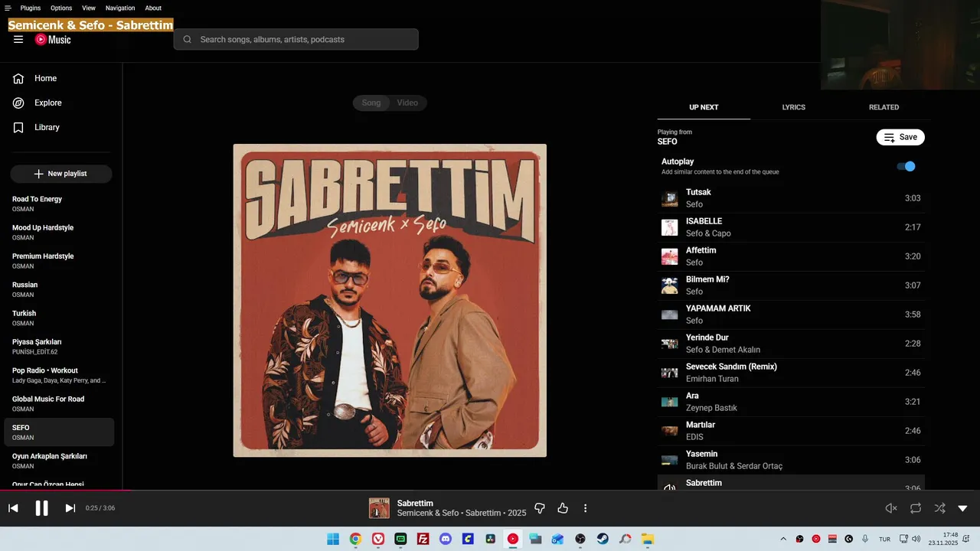
Task: Show hidden system tray icons
Action: click(x=782, y=539)
